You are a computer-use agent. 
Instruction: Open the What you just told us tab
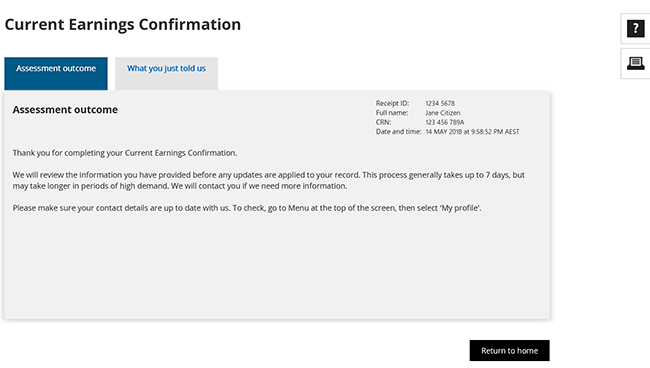tap(166, 73)
